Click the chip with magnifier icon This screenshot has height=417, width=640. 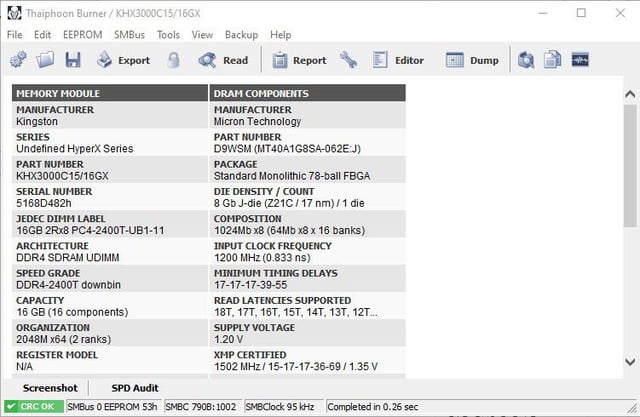click(526, 60)
